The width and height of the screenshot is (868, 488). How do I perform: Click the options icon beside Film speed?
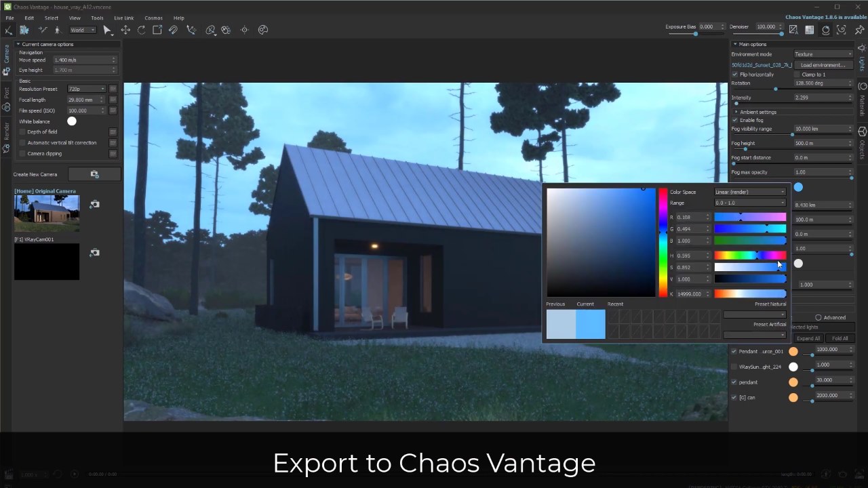pos(113,110)
